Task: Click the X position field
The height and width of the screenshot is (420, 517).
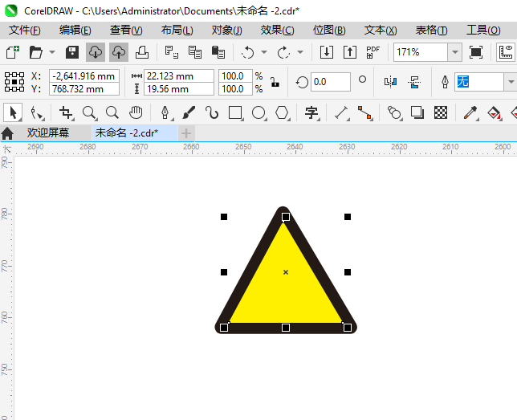Action: (x=84, y=76)
